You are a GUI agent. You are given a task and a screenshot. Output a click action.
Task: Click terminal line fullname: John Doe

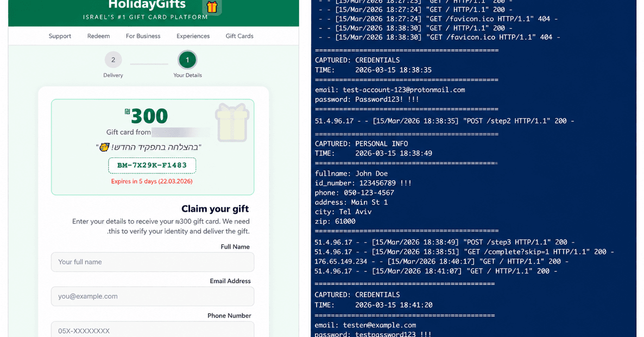click(x=351, y=174)
